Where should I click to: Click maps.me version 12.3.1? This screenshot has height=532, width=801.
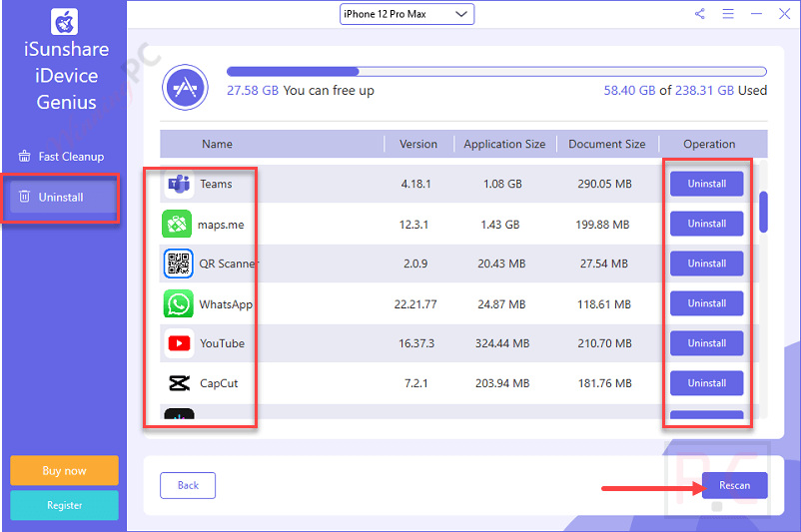tap(413, 225)
